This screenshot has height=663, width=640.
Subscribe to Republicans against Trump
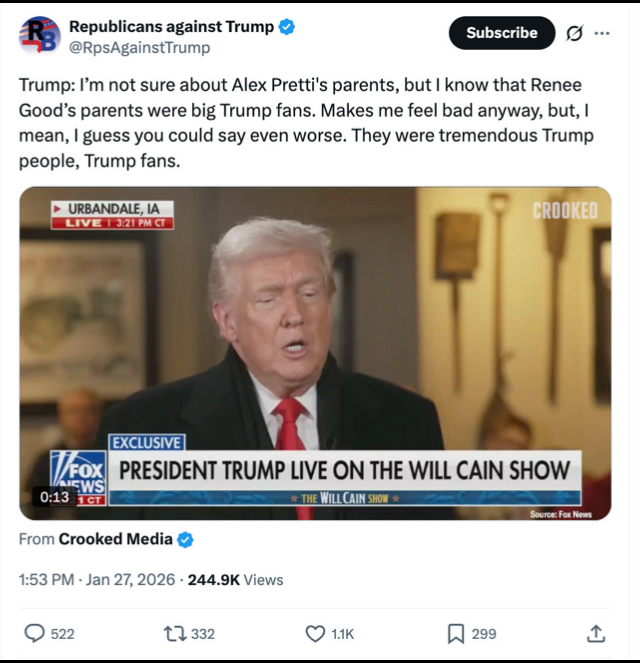[502, 33]
